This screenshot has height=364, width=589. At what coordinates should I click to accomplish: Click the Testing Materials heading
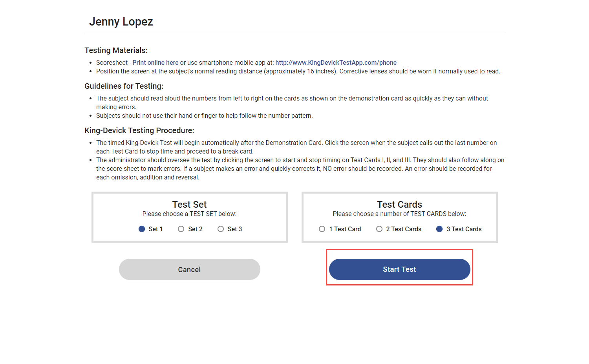click(116, 50)
